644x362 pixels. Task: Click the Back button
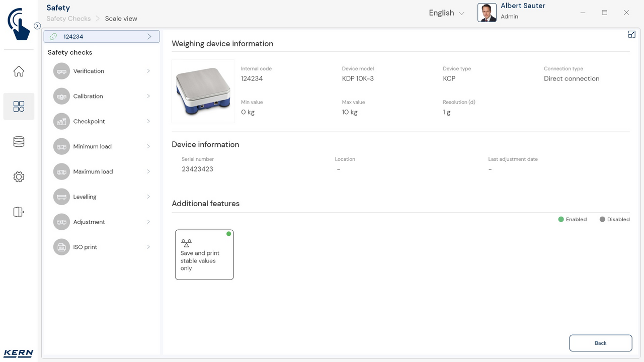pyautogui.click(x=600, y=343)
